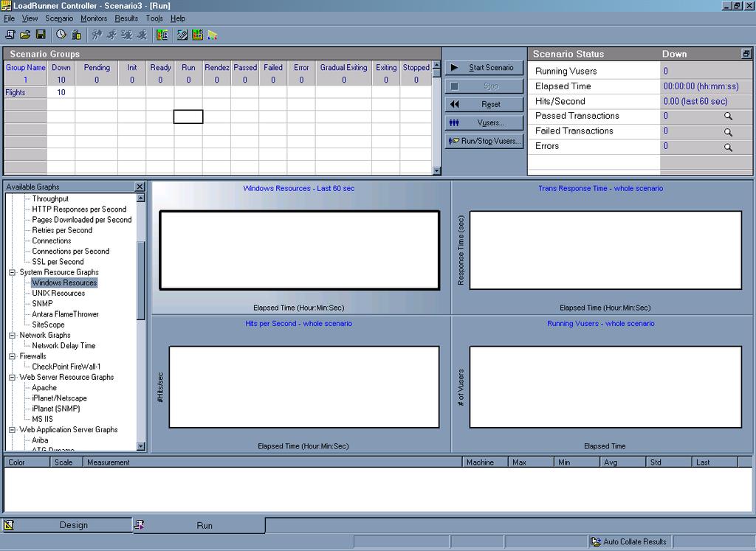Collapse System Resource Graphs tree node
Viewport: 756px width, 551px height.
(x=13, y=272)
